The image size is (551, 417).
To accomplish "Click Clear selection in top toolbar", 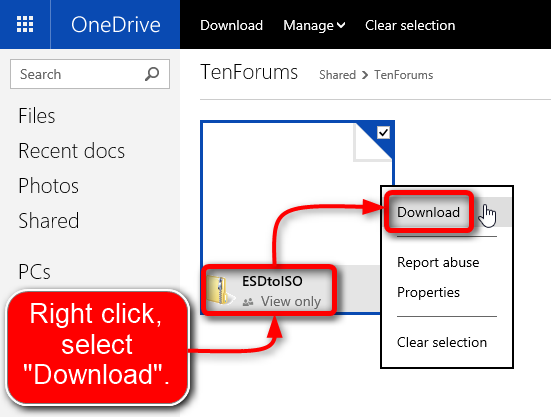I will (x=410, y=25).
